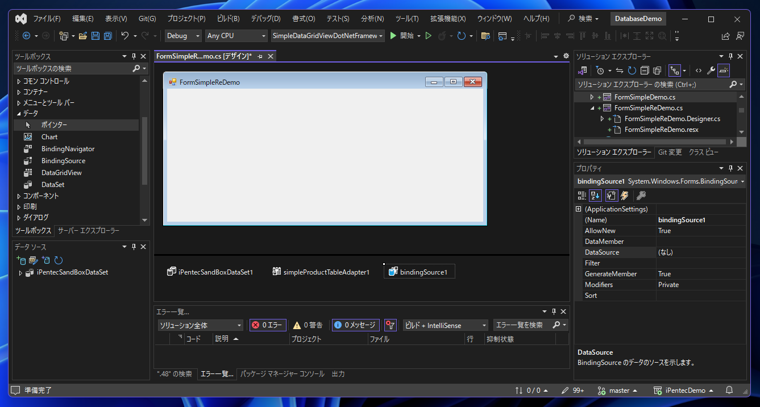Expand the iPentecSandBoxDataSet data source node
760x407 pixels.
pos(20,273)
